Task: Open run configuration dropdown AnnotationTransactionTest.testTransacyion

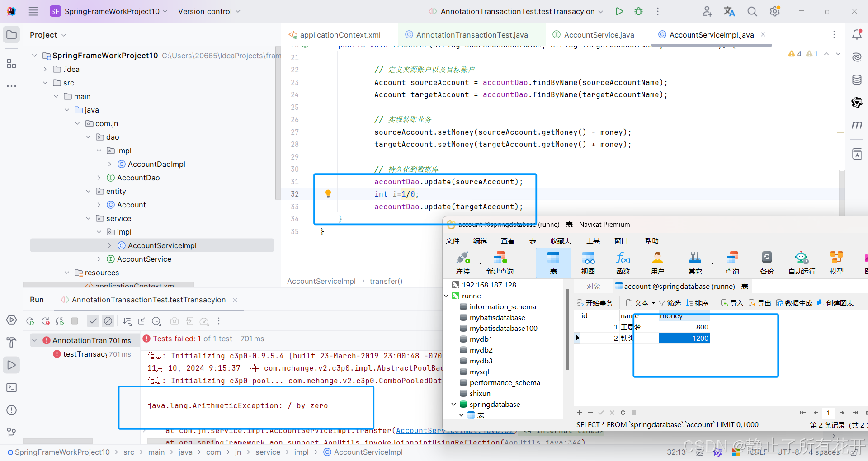Action: coord(516,11)
